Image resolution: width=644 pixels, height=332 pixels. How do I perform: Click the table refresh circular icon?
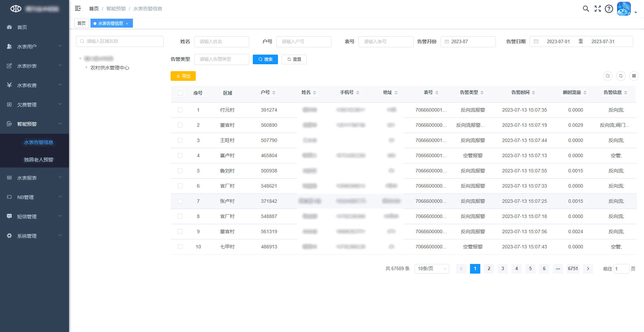(621, 76)
